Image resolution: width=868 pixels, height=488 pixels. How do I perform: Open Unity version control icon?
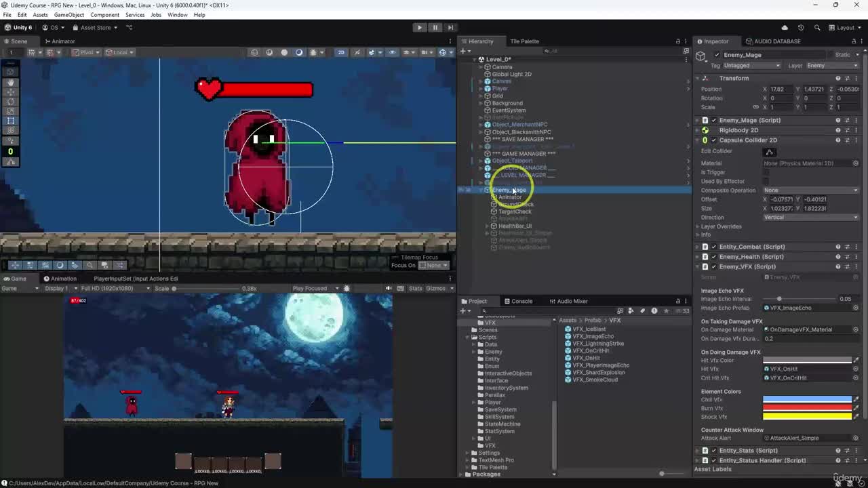[130, 28]
